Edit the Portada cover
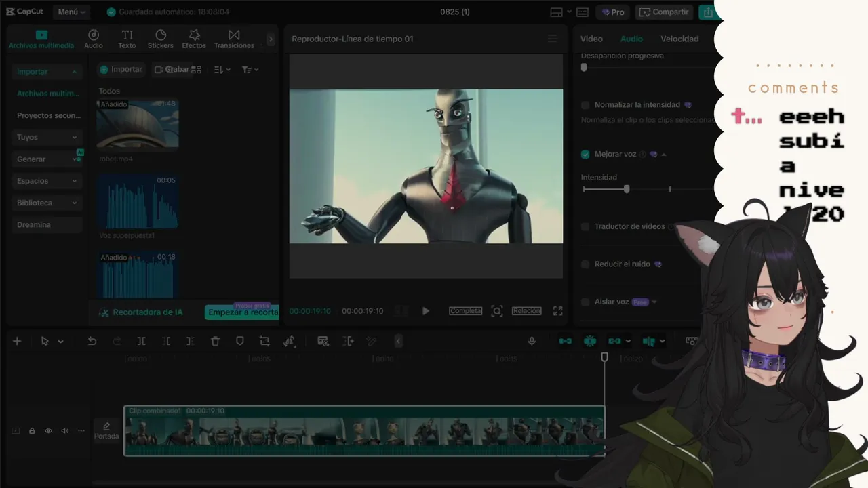Screen dimensions: 868x488 106,430
